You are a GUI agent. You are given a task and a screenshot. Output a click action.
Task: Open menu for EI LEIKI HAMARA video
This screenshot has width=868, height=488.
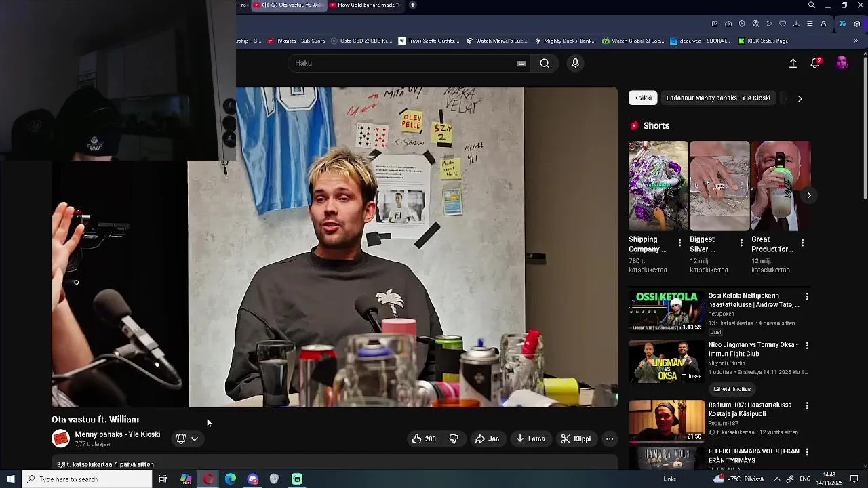807,452
